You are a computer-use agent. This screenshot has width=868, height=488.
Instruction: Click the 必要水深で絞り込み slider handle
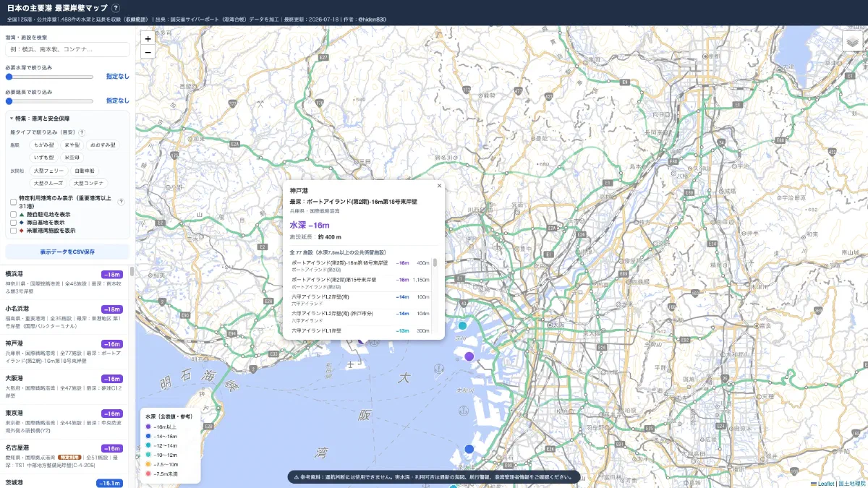tap(9, 76)
